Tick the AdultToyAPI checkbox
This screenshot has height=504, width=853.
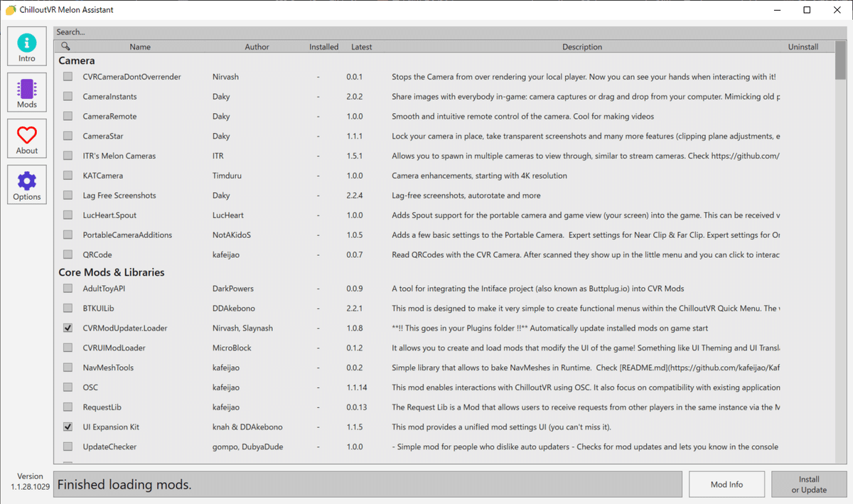(68, 289)
